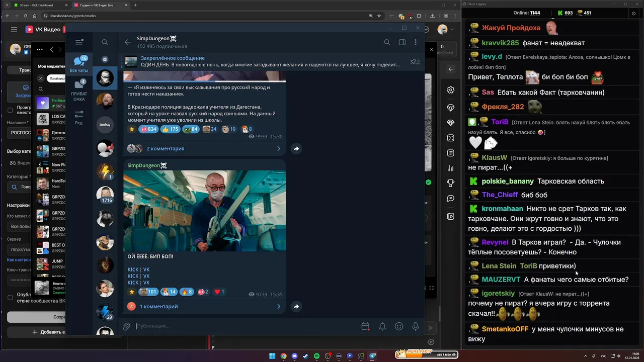Open the VK studio settings gear in right rail
Screen dimensions: 644x362
click(451, 90)
